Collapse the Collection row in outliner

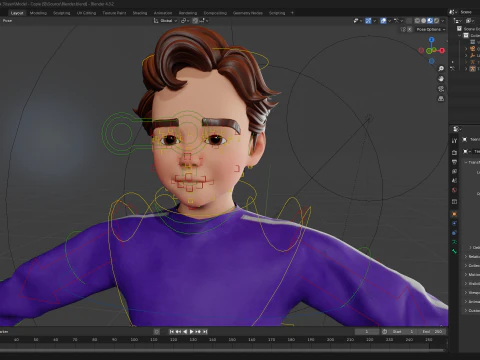(459, 35)
